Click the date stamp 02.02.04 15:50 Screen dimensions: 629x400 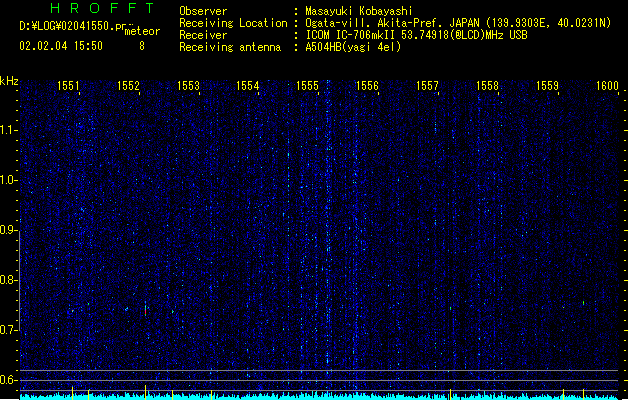tap(61, 46)
